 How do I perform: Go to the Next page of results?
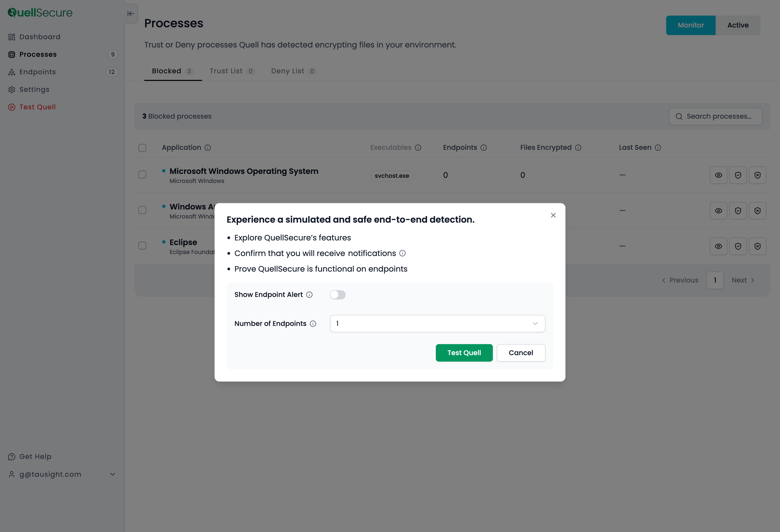coord(743,280)
